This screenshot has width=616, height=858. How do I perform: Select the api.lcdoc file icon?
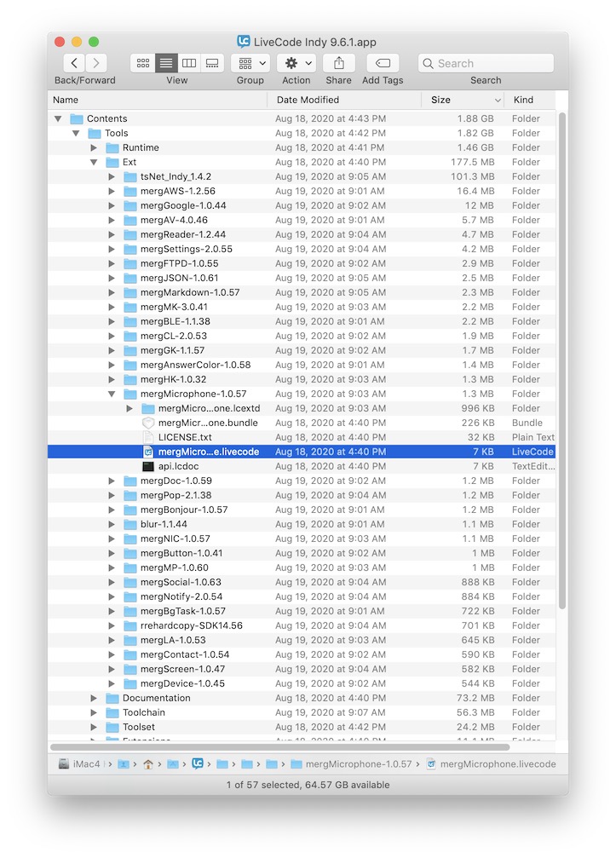point(147,466)
